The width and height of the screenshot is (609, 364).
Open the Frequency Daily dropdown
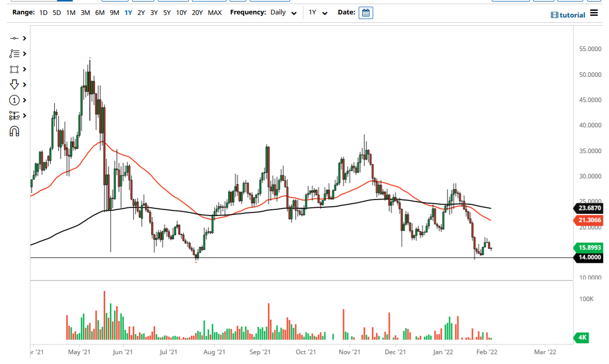click(x=282, y=12)
